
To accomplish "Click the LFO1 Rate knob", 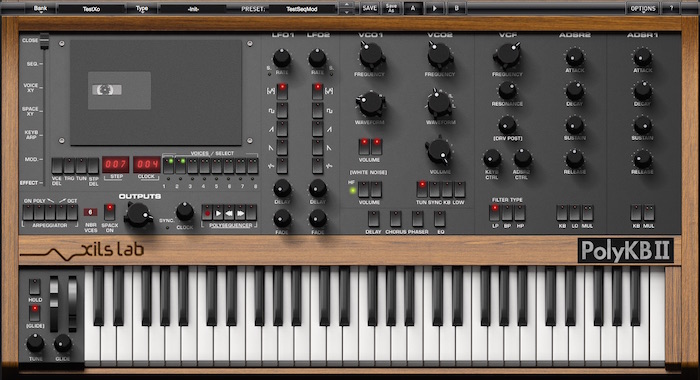I will pyautogui.click(x=282, y=58).
